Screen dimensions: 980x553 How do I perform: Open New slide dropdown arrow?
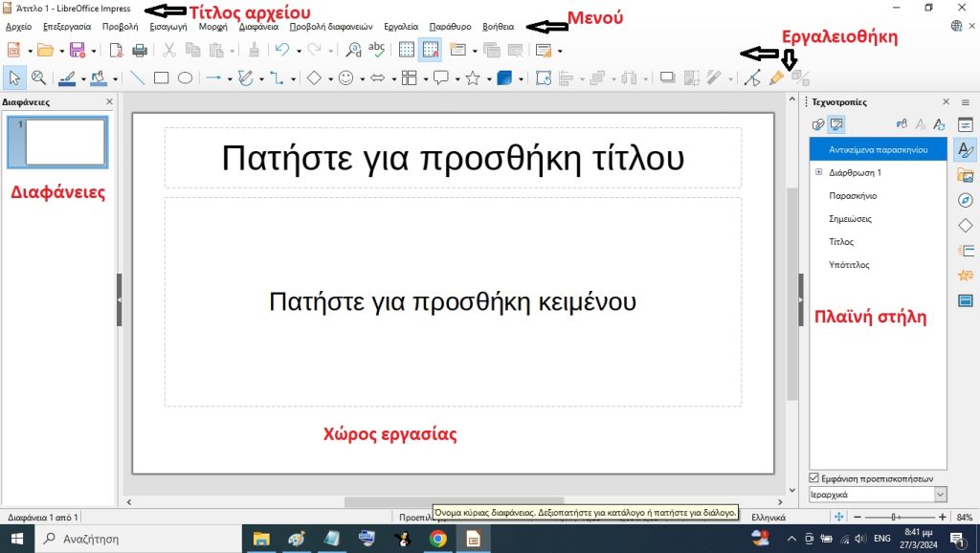(x=475, y=51)
